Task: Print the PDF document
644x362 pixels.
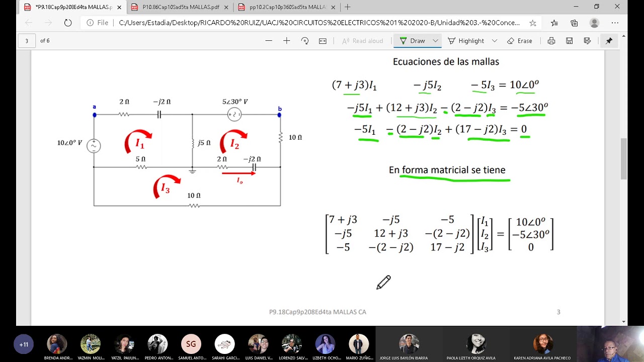Action: 551,41
